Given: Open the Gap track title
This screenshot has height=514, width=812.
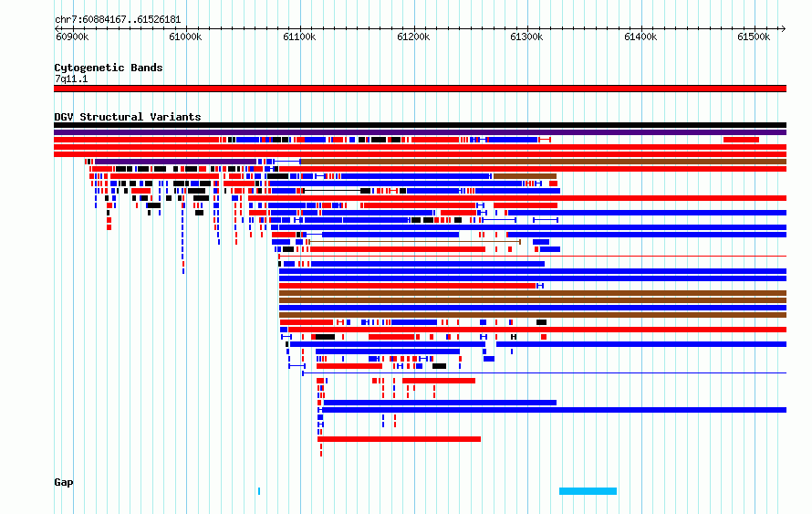Looking at the screenshot, I should pyautogui.click(x=64, y=482).
